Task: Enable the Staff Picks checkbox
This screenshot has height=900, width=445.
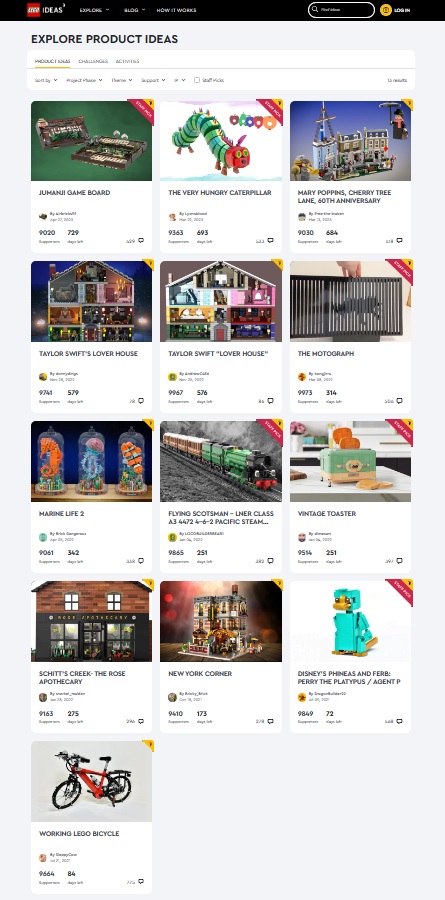Action: point(197,80)
